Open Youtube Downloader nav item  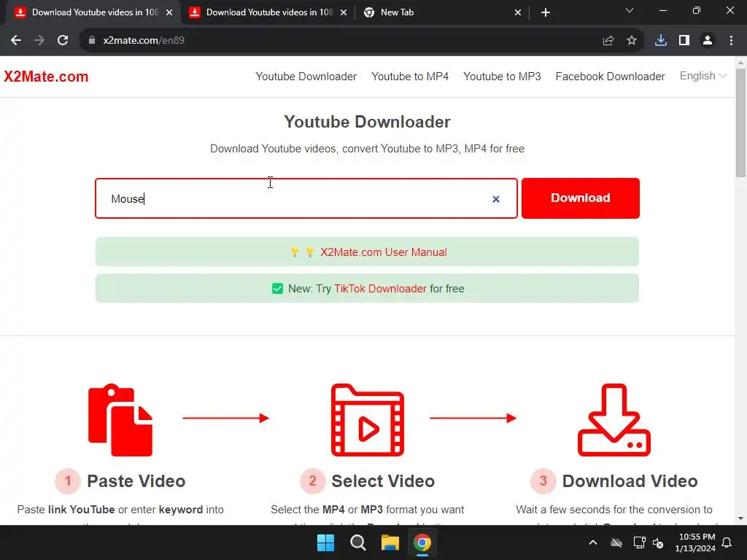pos(306,76)
